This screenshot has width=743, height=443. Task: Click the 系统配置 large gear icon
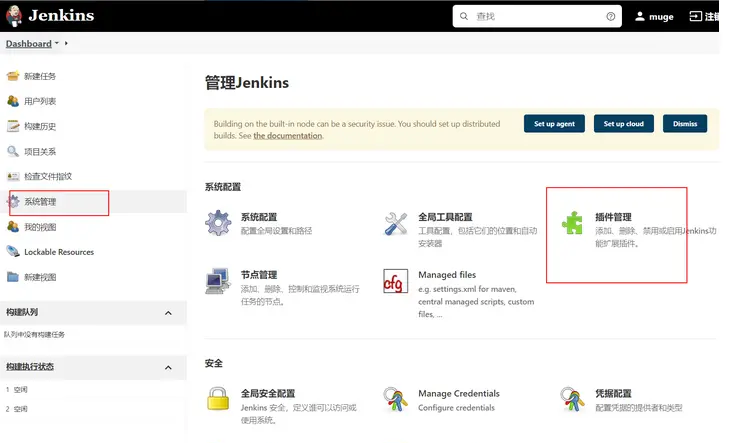point(218,223)
